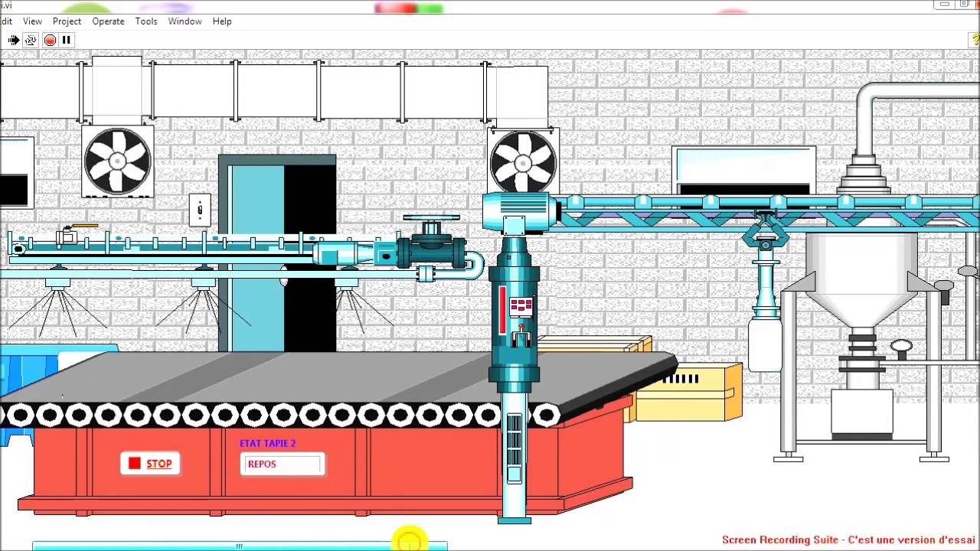
Task: Click the yellow context help icon
Action: [x=975, y=40]
